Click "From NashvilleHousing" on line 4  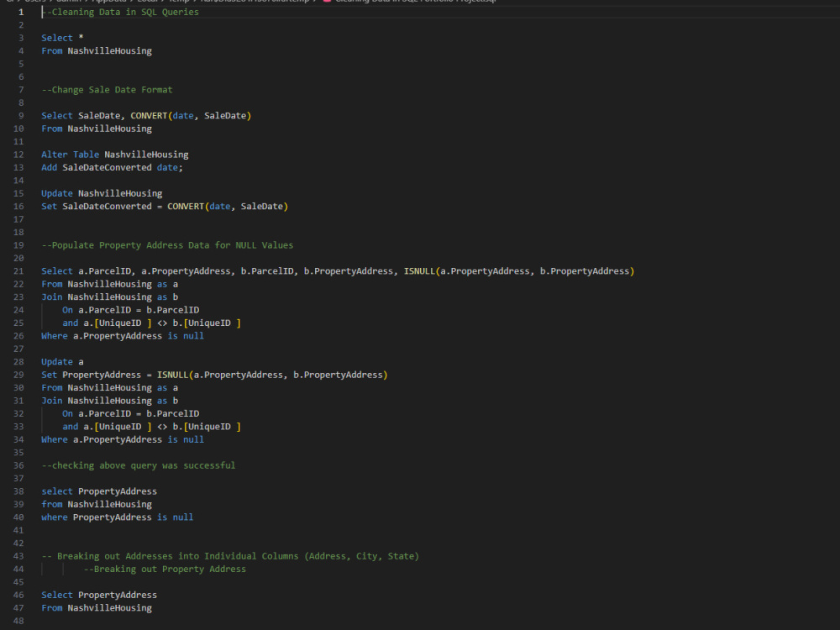click(97, 51)
